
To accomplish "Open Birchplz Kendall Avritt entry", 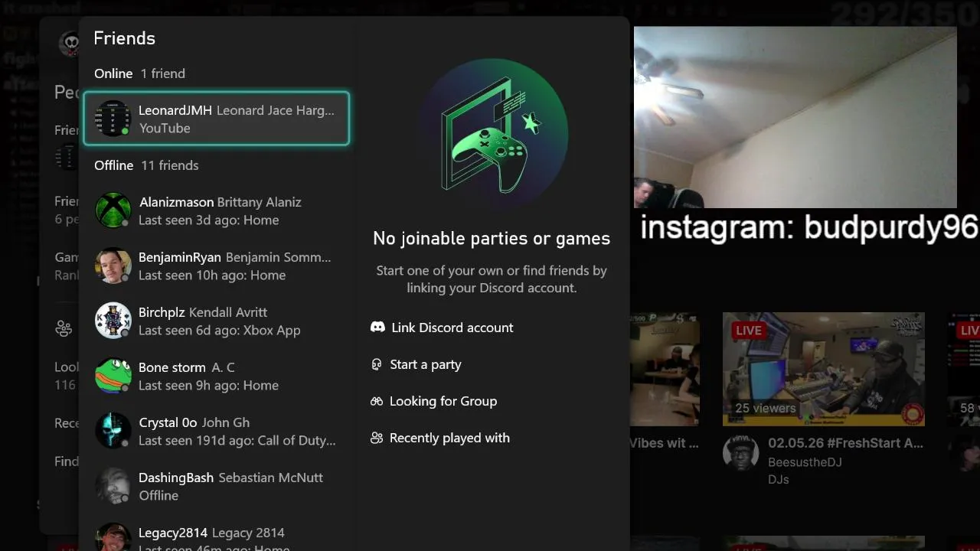I will (216, 321).
